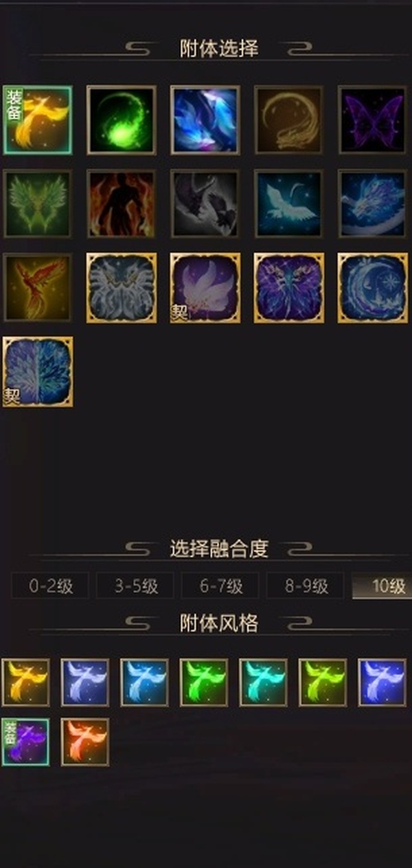This screenshot has width=412, height=868.
Task: Select the crescent moon snowflake attachment
Action: (x=373, y=287)
